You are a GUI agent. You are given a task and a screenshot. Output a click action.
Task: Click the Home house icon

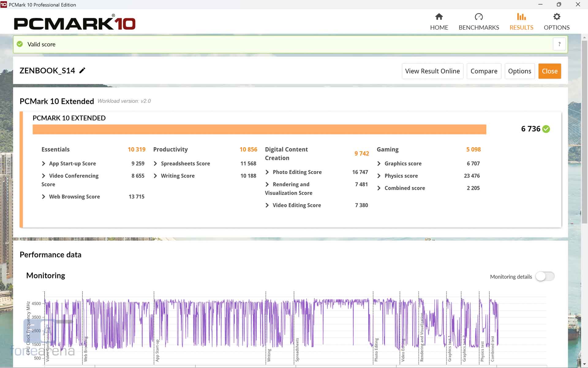click(x=439, y=17)
